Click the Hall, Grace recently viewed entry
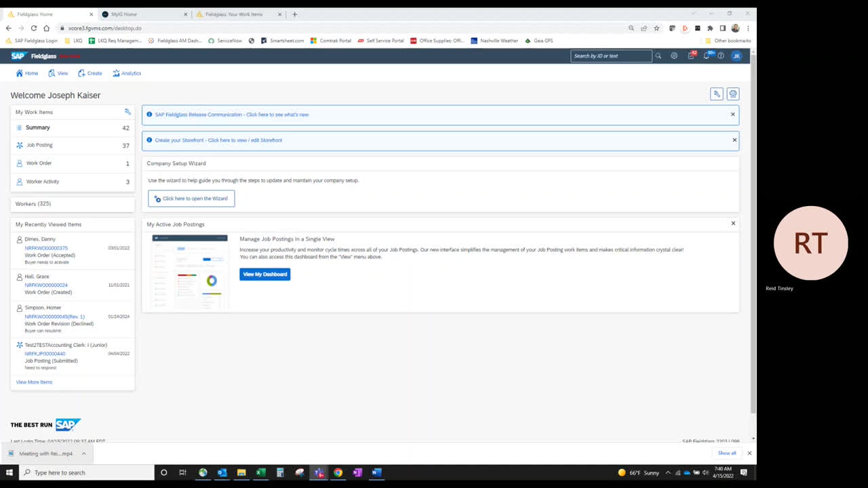 [x=37, y=277]
